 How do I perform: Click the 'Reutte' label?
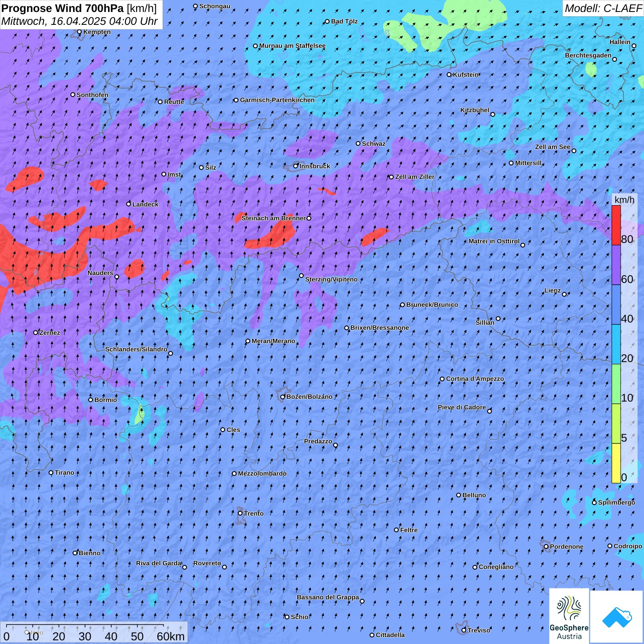174,102
